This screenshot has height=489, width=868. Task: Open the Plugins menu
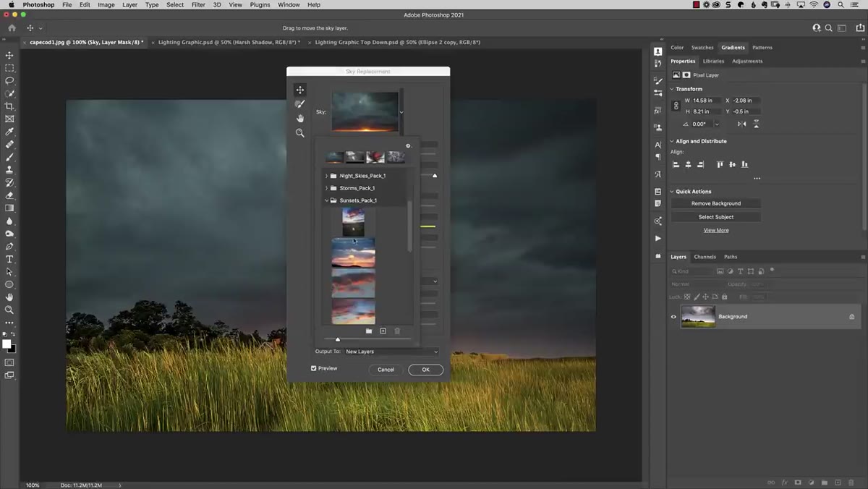pos(260,4)
